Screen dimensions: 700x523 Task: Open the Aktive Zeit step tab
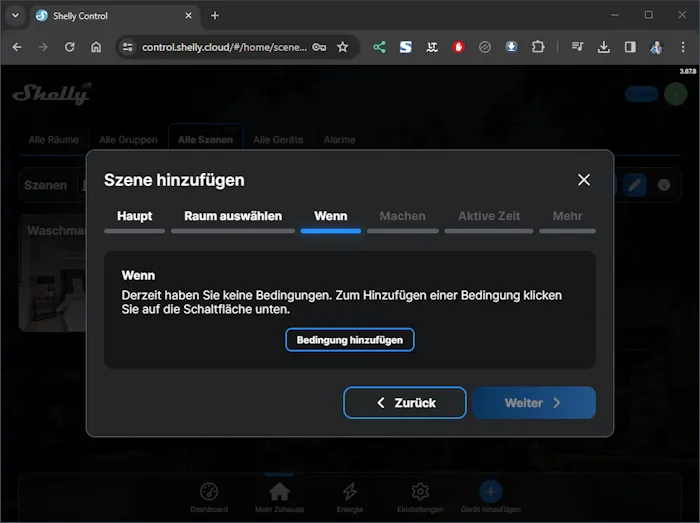(x=489, y=216)
